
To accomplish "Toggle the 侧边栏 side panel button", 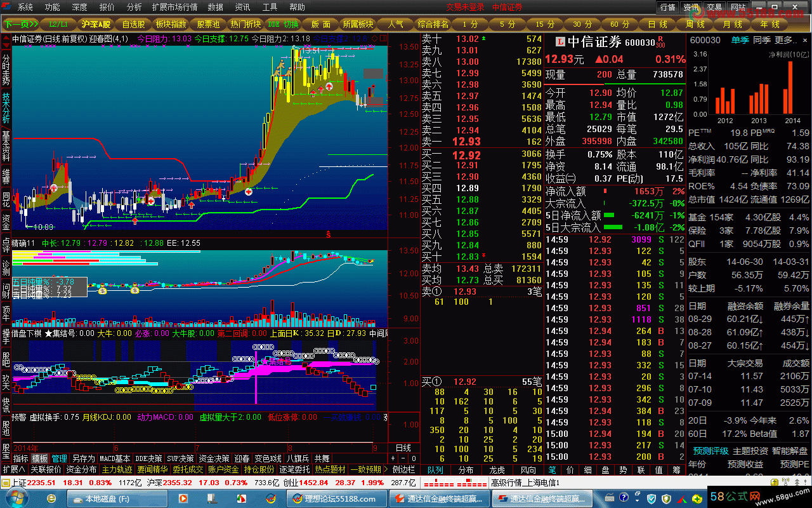I will click(x=403, y=469).
